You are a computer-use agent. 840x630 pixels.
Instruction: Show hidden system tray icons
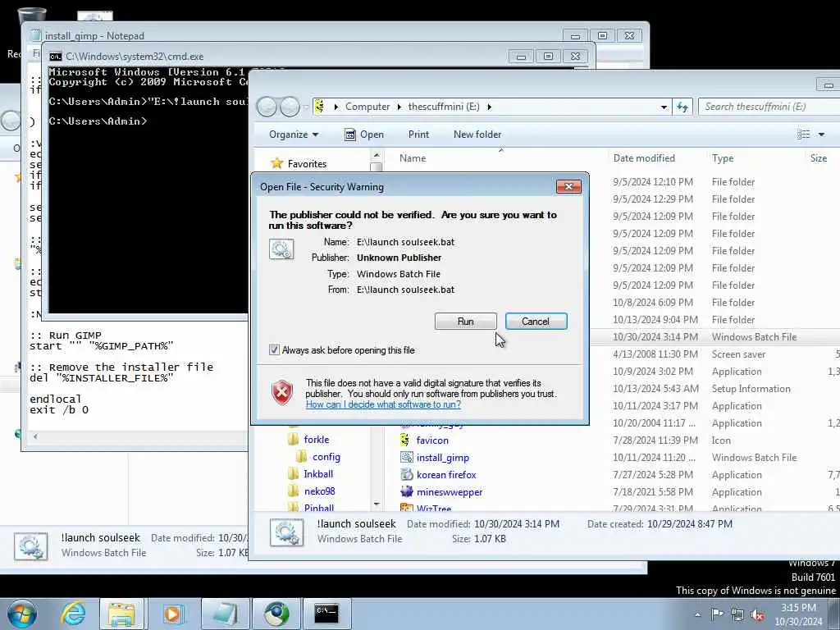click(697, 614)
